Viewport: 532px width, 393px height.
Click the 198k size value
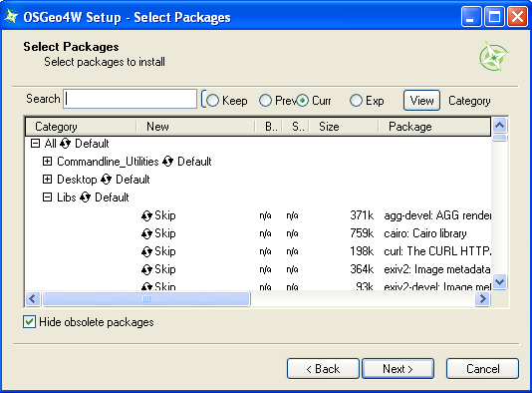(x=362, y=251)
